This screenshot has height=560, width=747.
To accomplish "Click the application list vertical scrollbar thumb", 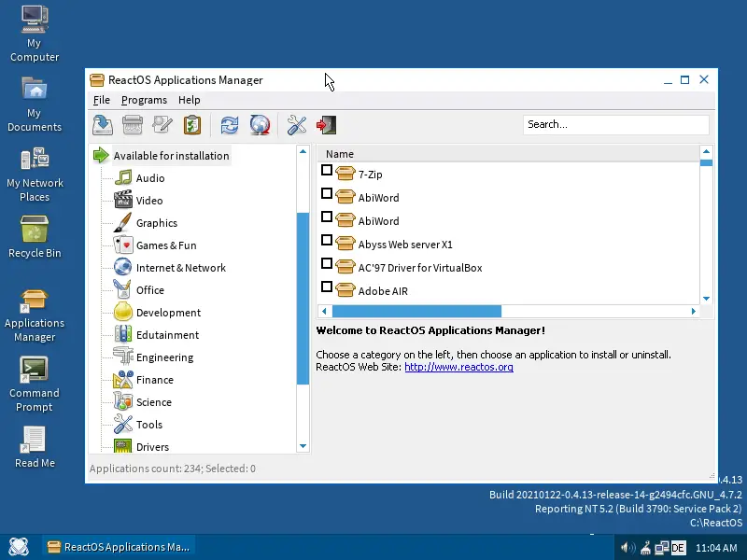I will click(707, 162).
